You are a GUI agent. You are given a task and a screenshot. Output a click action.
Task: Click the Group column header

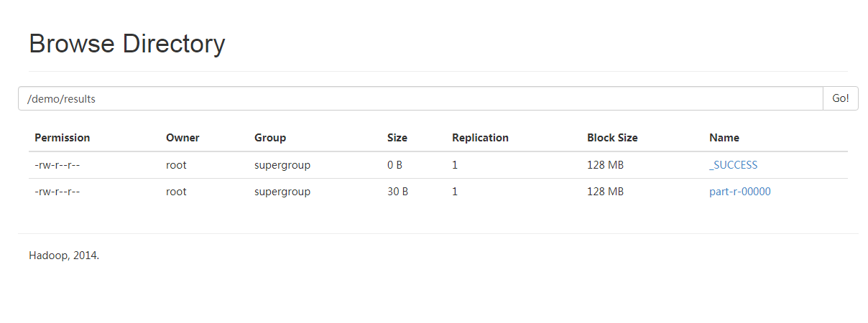coord(270,138)
